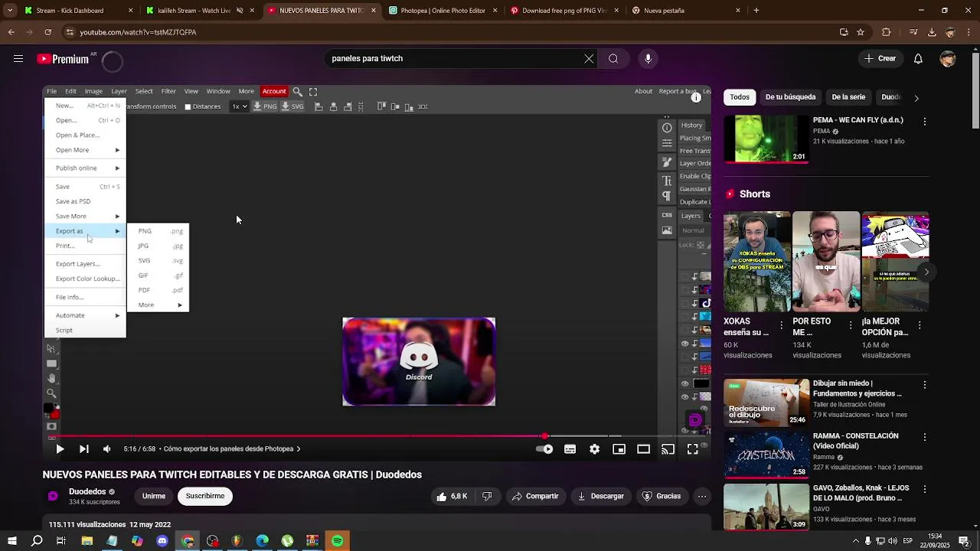980x551 pixels.
Task: Go to YouTube home via Premium logo
Action: 63,59
